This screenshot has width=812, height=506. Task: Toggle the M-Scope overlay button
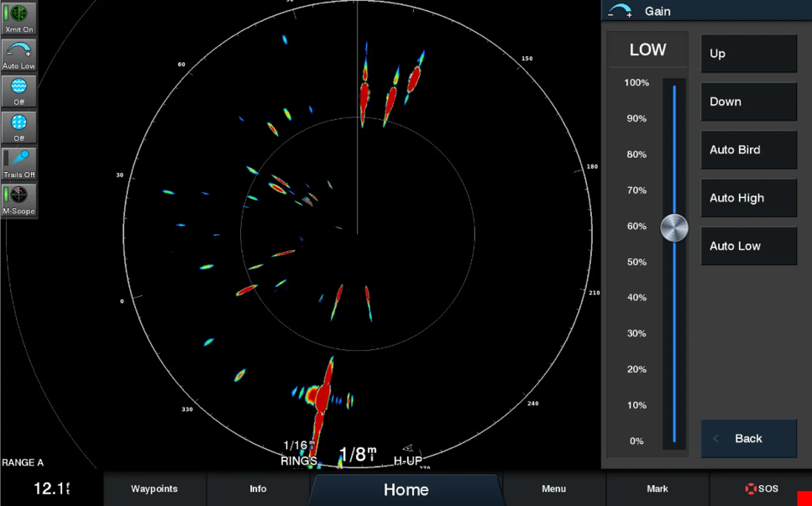click(x=18, y=200)
